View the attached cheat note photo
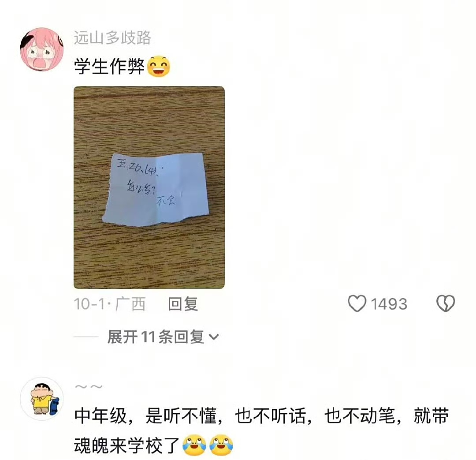The height and width of the screenshot is (460, 476). click(x=149, y=187)
